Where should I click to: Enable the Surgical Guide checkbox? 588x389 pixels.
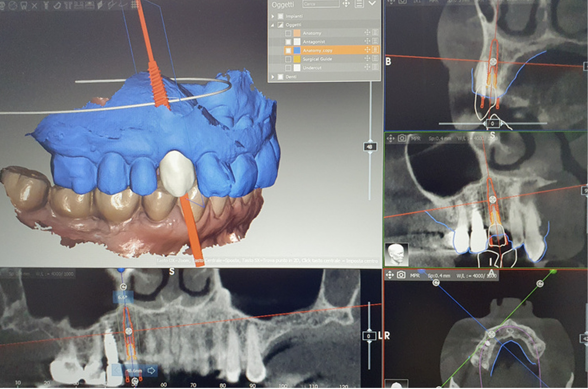[288, 59]
